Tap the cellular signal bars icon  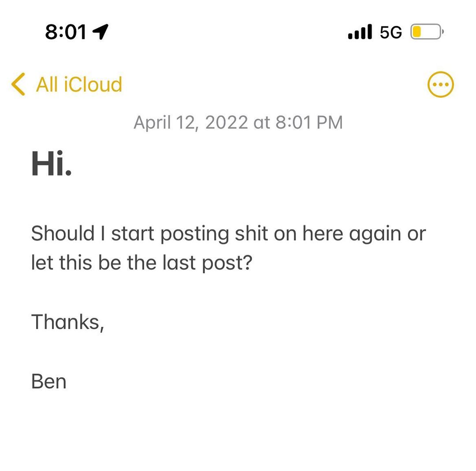pyautogui.click(x=360, y=32)
